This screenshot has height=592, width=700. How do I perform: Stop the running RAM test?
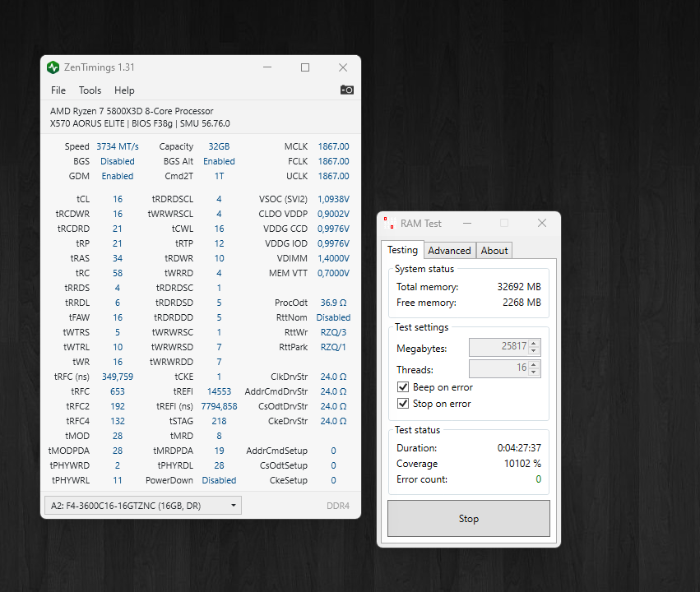468,518
